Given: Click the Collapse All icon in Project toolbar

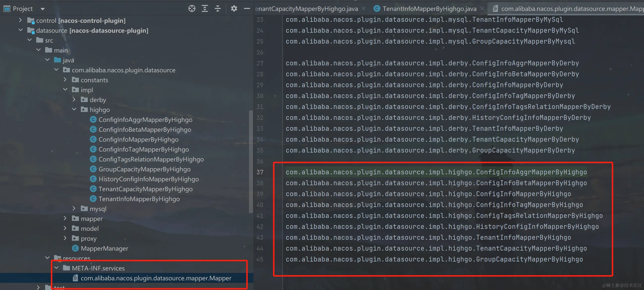Looking at the screenshot, I should (218, 8).
